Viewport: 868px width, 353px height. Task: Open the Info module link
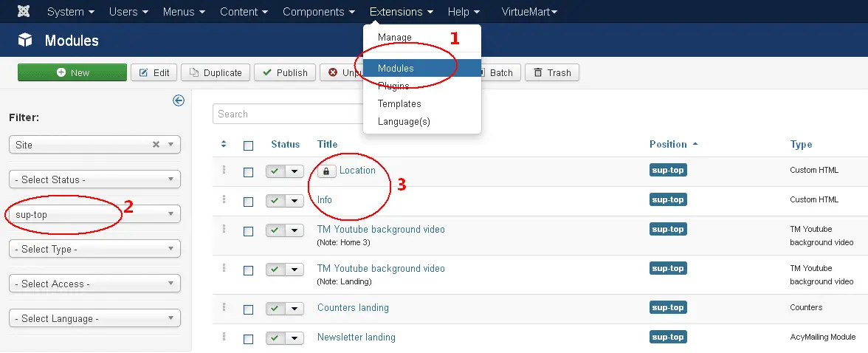325,199
